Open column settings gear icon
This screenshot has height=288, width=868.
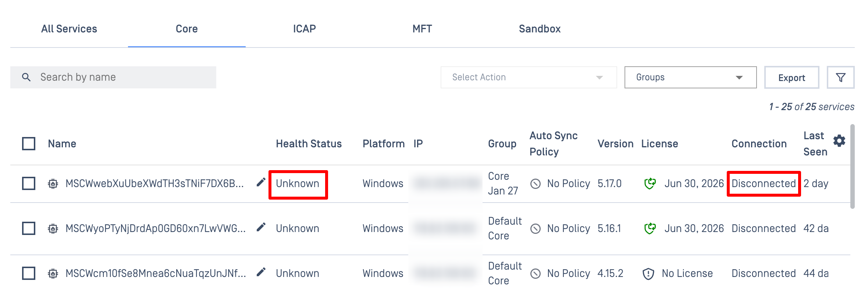pyautogui.click(x=839, y=141)
